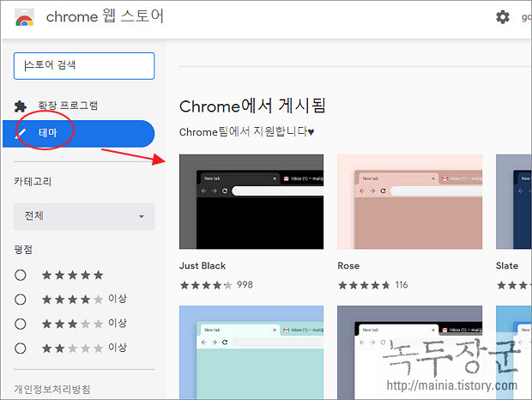Open settings with the gear icon
This screenshot has width=532, height=400.
[503, 16]
